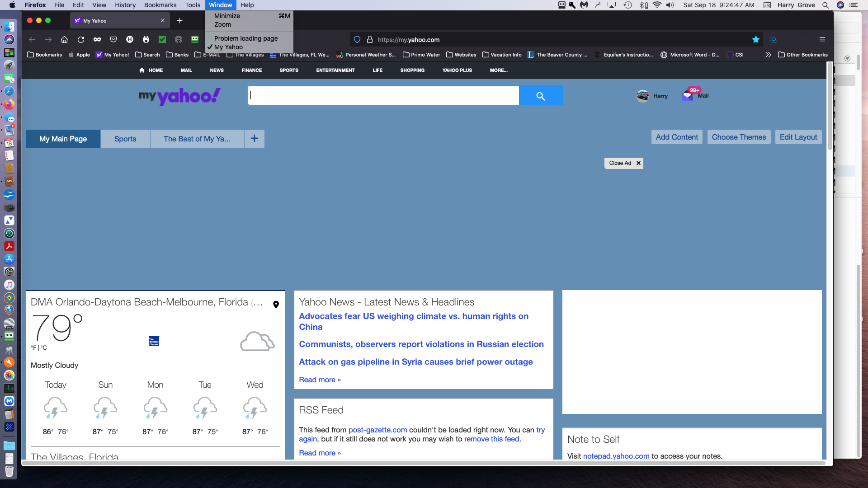The height and width of the screenshot is (488, 868).
Task: Click inside the Yahoo search field
Action: click(383, 96)
